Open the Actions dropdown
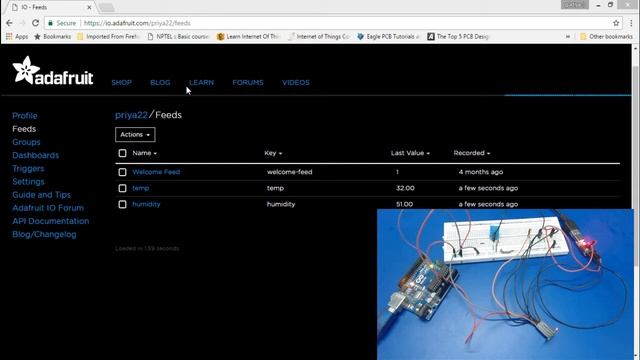640x360 pixels. click(x=135, y=134)
